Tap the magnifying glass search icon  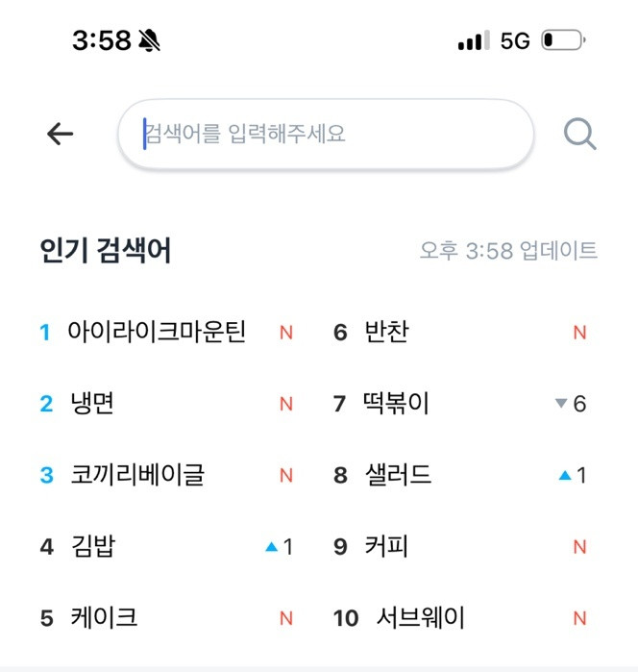[579, 135]
